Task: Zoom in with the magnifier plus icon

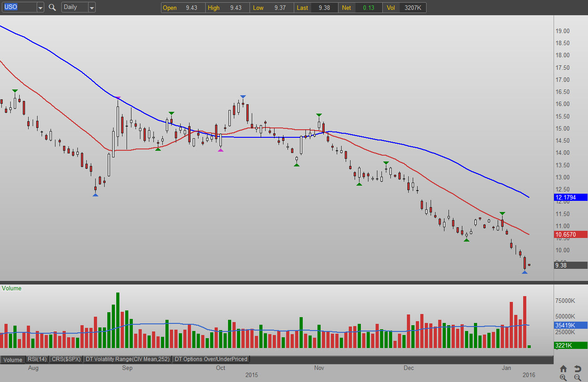Action: [563, 378]
